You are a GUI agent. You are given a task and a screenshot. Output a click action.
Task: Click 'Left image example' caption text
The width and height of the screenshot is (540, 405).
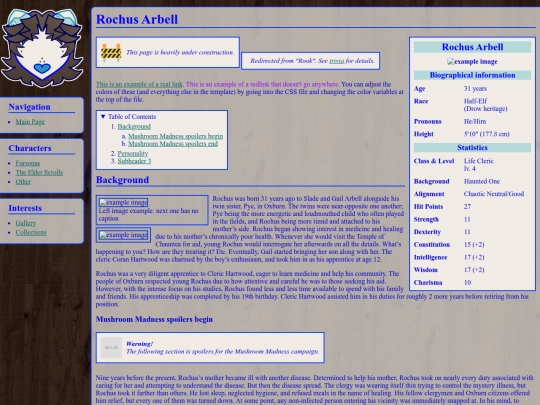click(x=148, y=215)
